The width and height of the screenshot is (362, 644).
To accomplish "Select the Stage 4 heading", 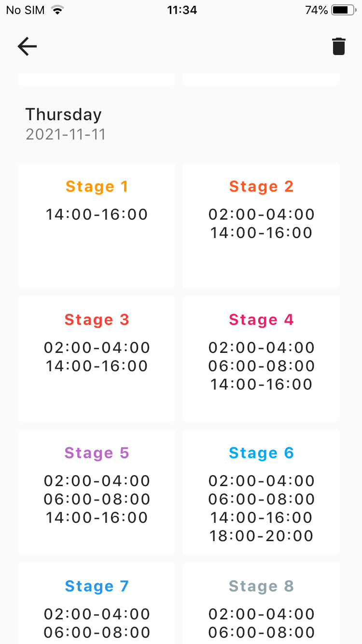I will click(261, 320).
